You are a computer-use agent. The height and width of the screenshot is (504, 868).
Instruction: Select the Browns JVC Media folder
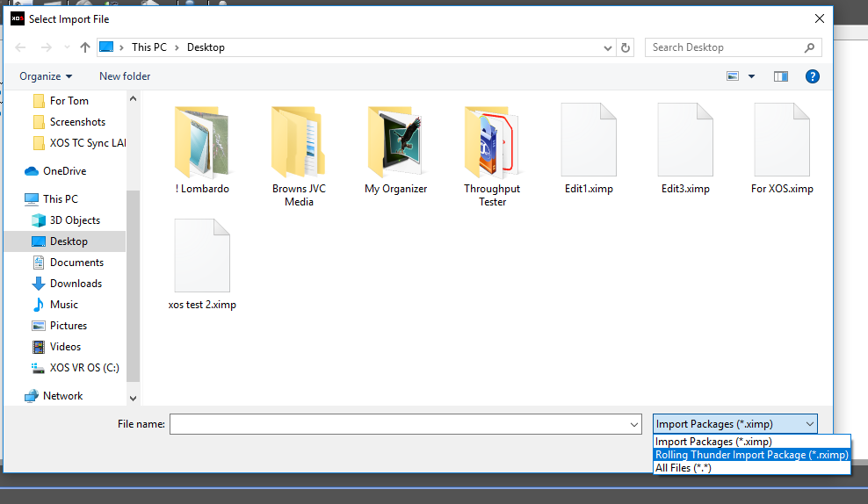click(299, 156)
